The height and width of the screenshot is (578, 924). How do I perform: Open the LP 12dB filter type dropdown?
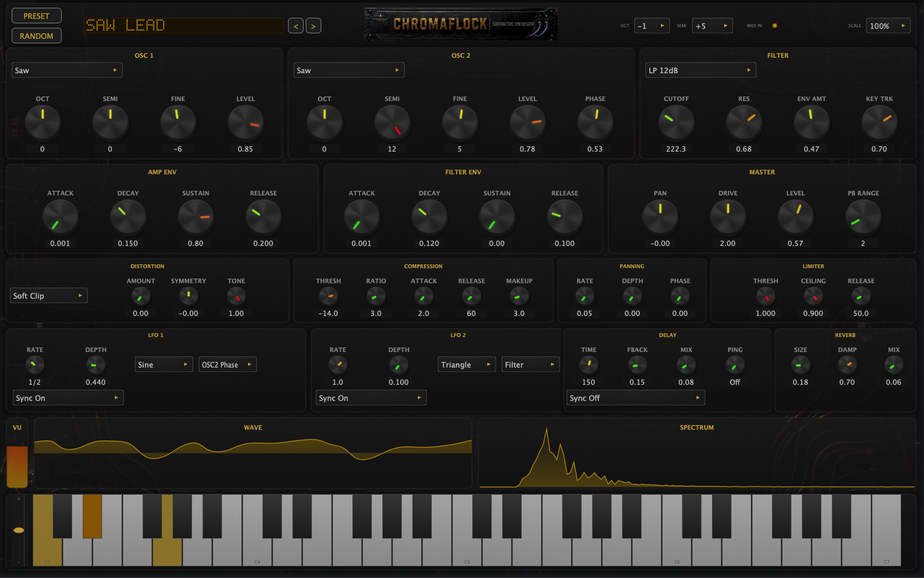[701, 70]
